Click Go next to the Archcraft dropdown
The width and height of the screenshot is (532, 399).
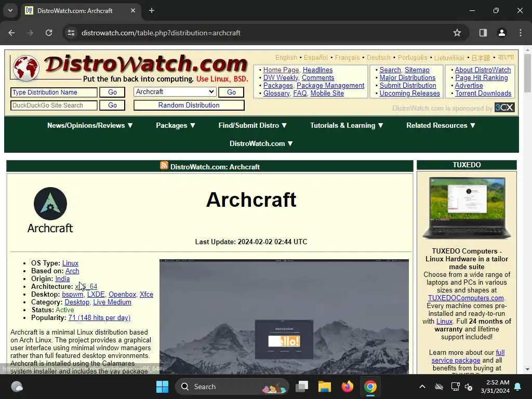pyautogui.click(x=231, y=92)
